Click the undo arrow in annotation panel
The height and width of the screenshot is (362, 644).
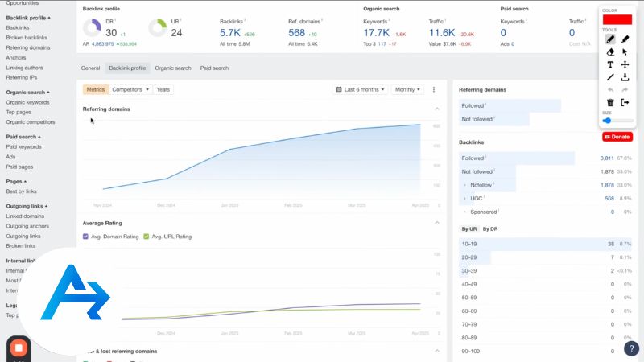pyautogui.click(x=610, y=90)
